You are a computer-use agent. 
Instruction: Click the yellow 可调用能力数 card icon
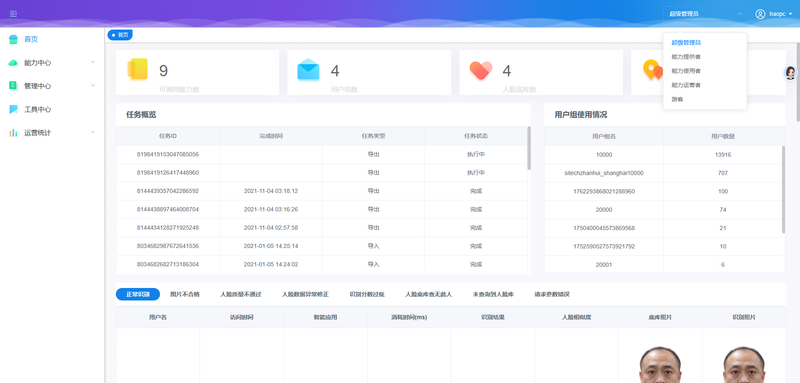click(x=138, y=69)
